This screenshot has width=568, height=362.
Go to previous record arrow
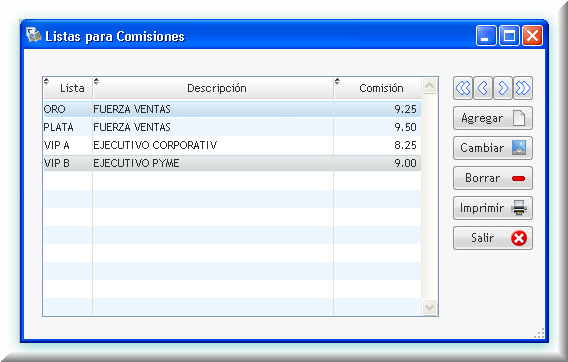tap(483, 88)
